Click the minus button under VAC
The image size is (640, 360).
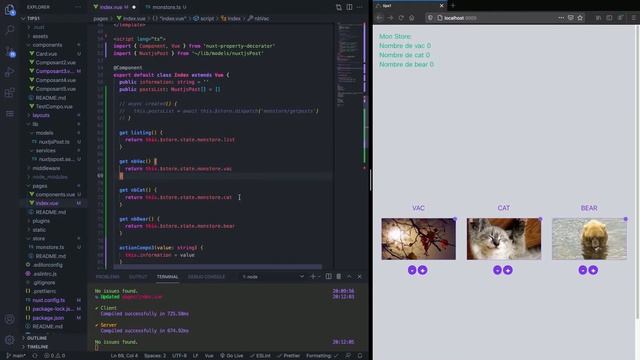point(412,270)
